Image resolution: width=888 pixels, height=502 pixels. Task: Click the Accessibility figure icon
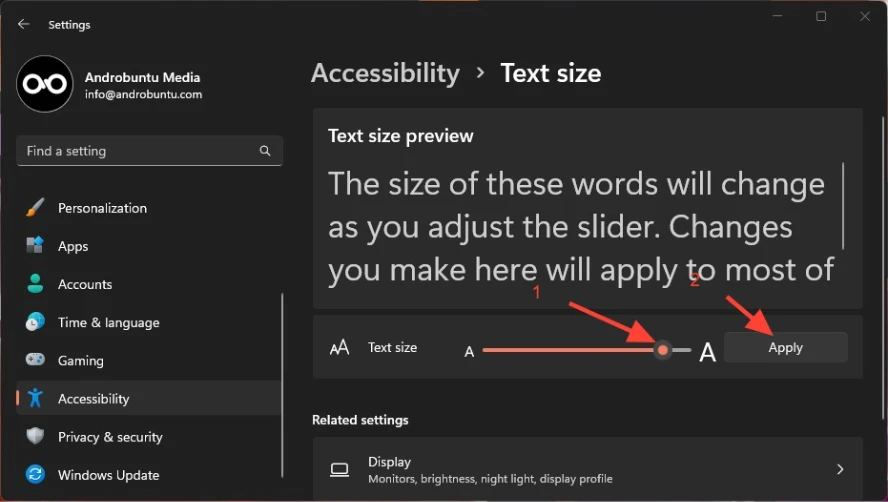pyautogui.click(x=35, y=398)
